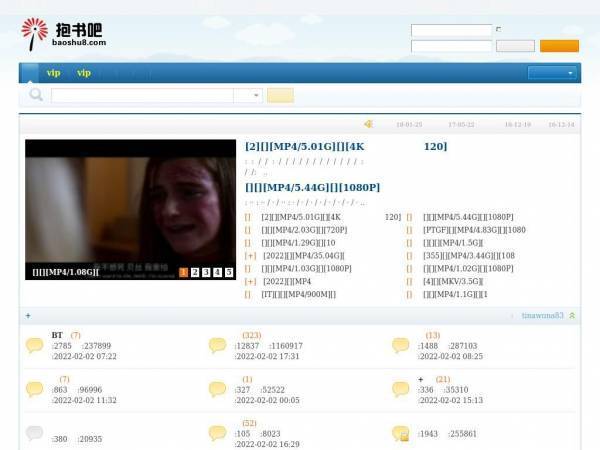This screenshot has height=450, width=600.
Task: Open the locked forum bubble icon with 1943 topics
Action: pyautogui.click(x=401, y=433)
